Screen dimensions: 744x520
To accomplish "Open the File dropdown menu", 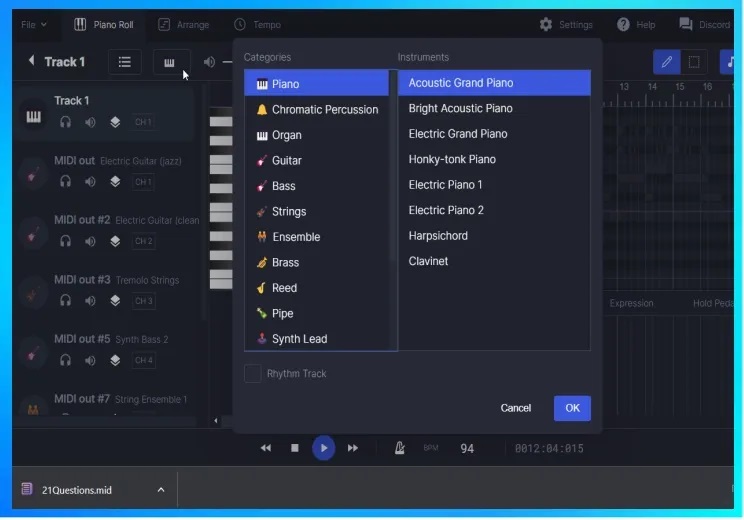I will coord(33,24).
